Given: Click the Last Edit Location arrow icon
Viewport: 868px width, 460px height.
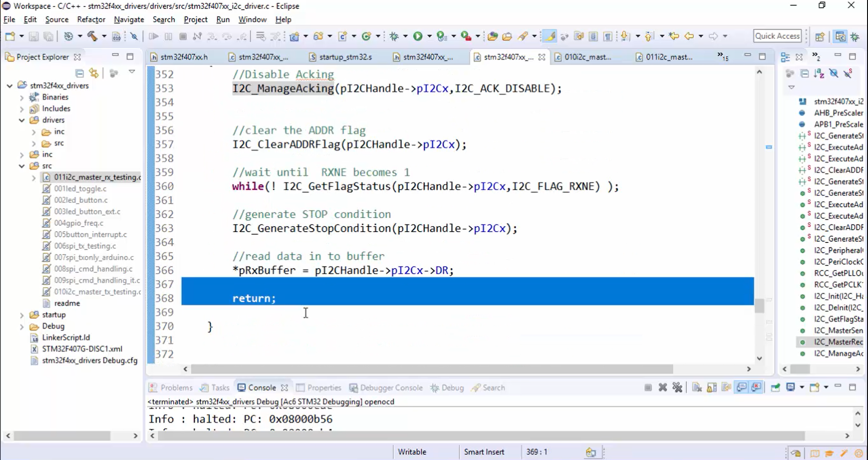Looking at the screenshot, I should click(674, 36).
